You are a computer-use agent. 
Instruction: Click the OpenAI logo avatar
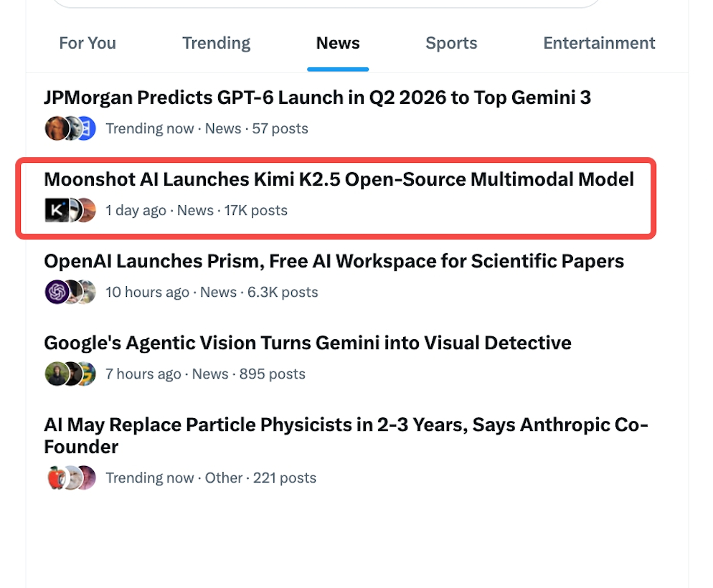[57, 292]
